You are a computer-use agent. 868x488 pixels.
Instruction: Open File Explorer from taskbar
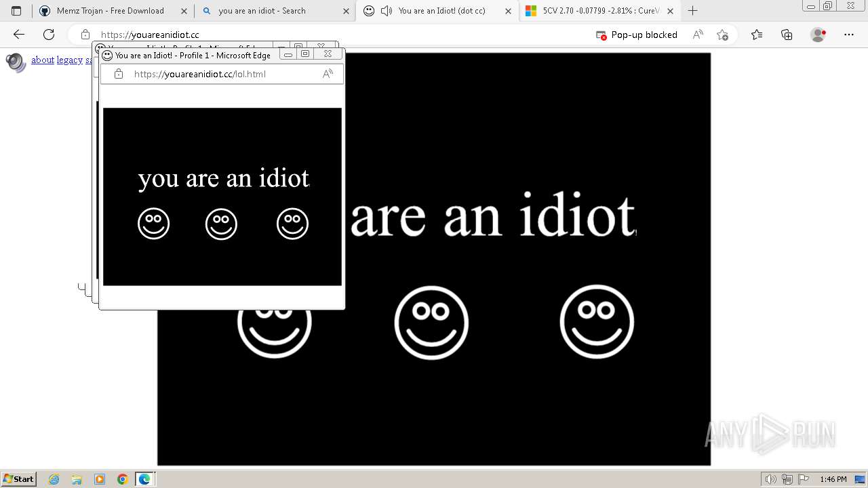(x=77, y=479)
